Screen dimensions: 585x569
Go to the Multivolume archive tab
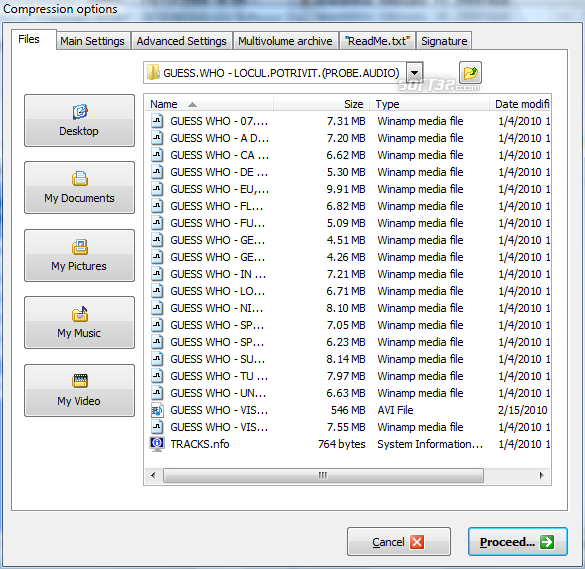click(285, 41)
